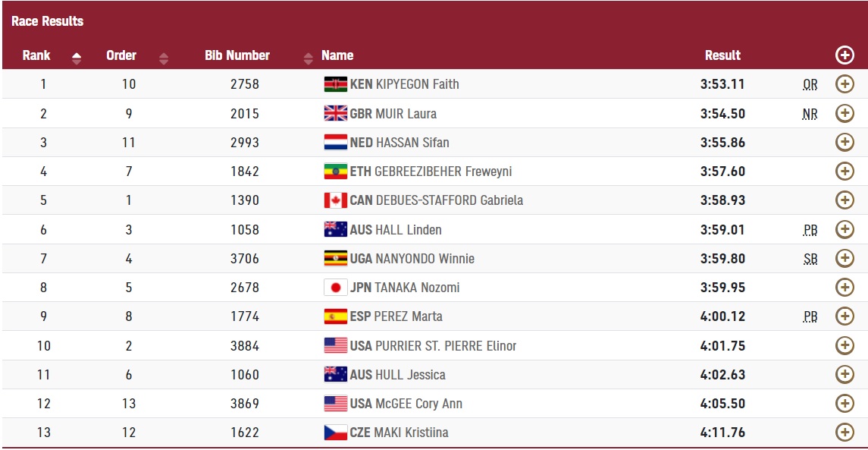The image size is (868, 450).
Task: Sort table by Rank arrows
Action: pos(77,58)
